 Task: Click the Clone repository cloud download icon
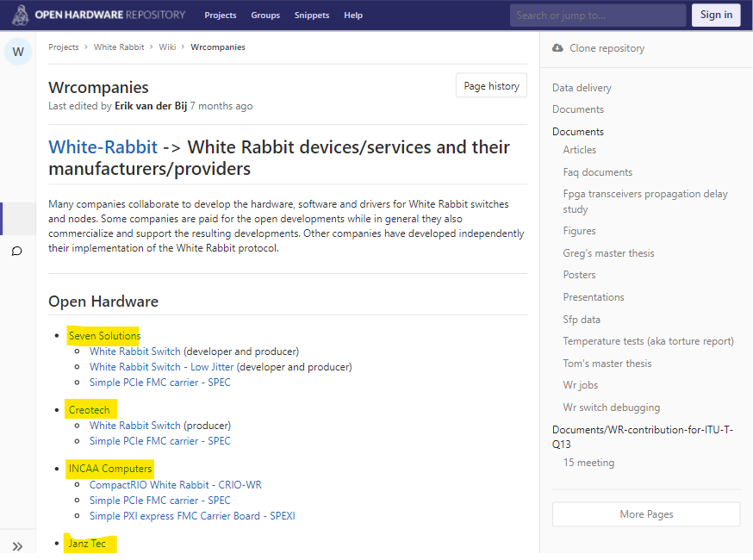point(557,48)
